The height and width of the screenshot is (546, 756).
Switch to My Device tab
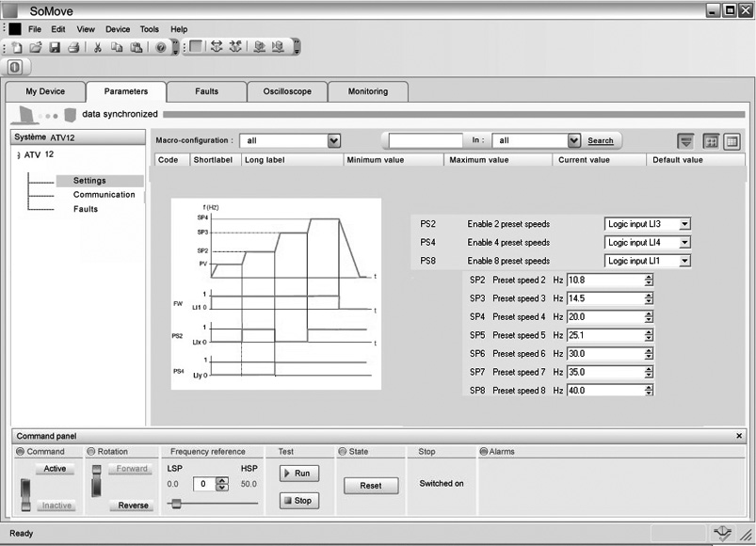pyautogui.click(x=45, y=91)
